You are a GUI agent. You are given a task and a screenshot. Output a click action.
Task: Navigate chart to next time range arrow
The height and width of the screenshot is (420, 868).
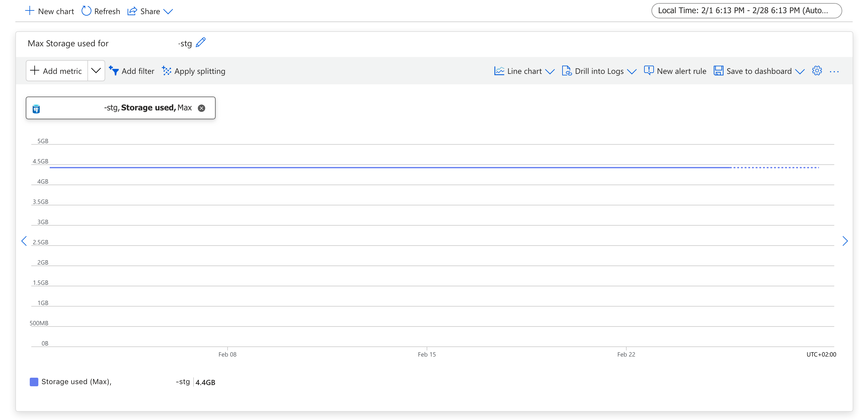tap(844, 241)
